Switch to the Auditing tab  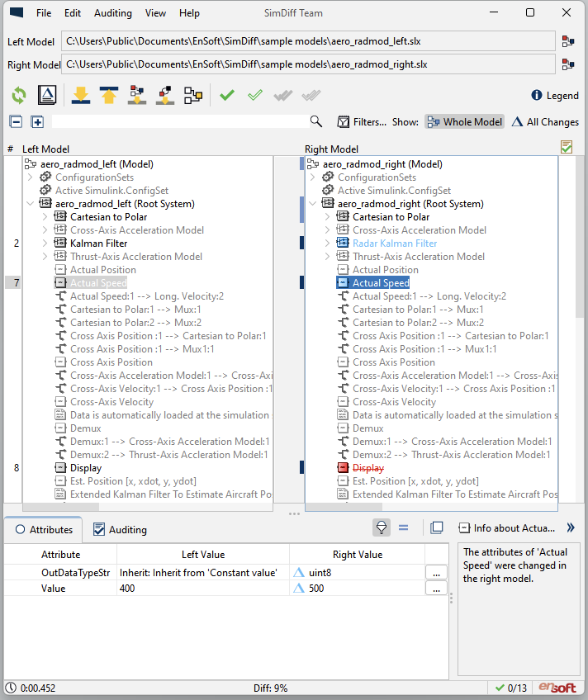pyautogui.click(x=120, y=529)
